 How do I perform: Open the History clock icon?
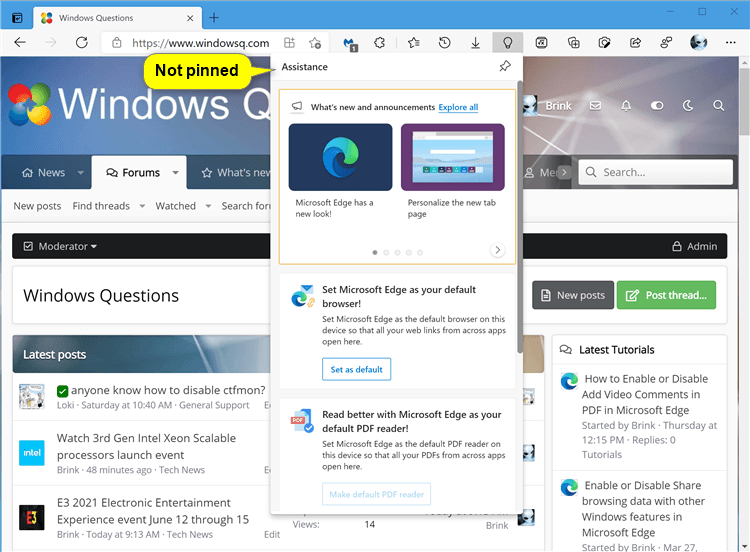tap(444, 43)
